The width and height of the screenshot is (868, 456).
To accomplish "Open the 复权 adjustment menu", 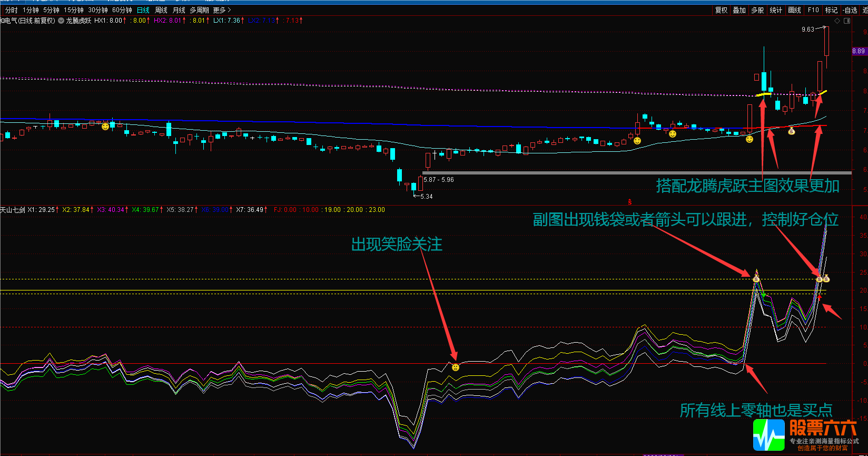I will pos(721,10).
